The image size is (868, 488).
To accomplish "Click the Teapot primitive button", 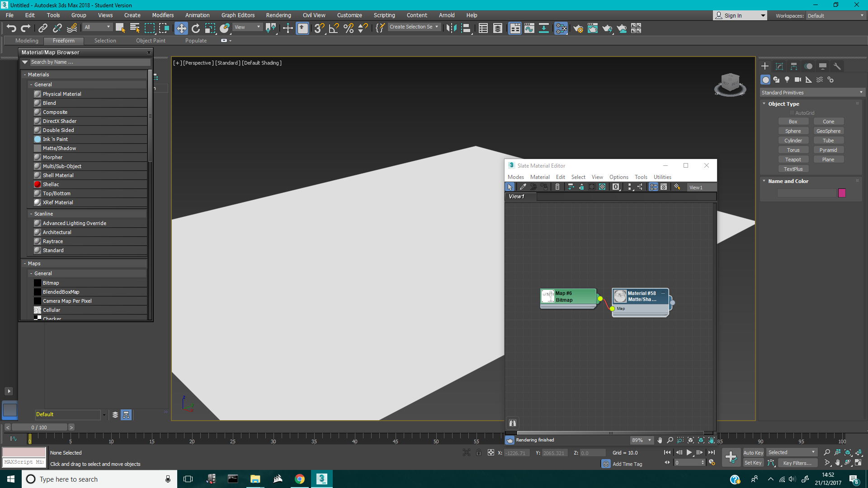I will point(793,159).
